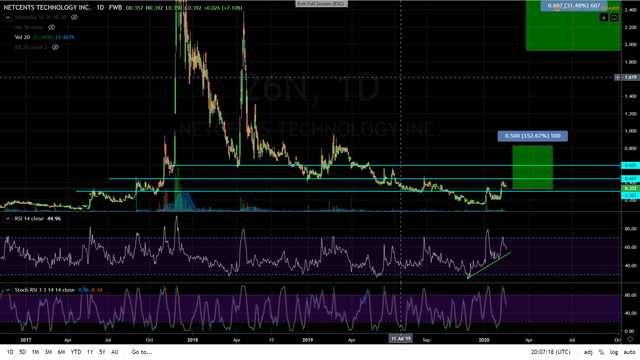Click the 20:07:18 (UTC) timezone clock
The image size is (640, 360).
coord(551,352)
